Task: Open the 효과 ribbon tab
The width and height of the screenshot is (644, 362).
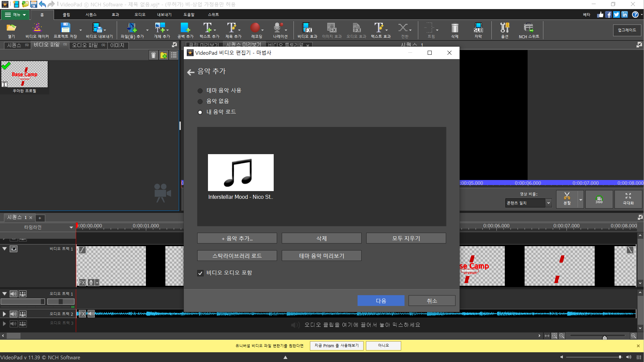Action: [115, 15]
